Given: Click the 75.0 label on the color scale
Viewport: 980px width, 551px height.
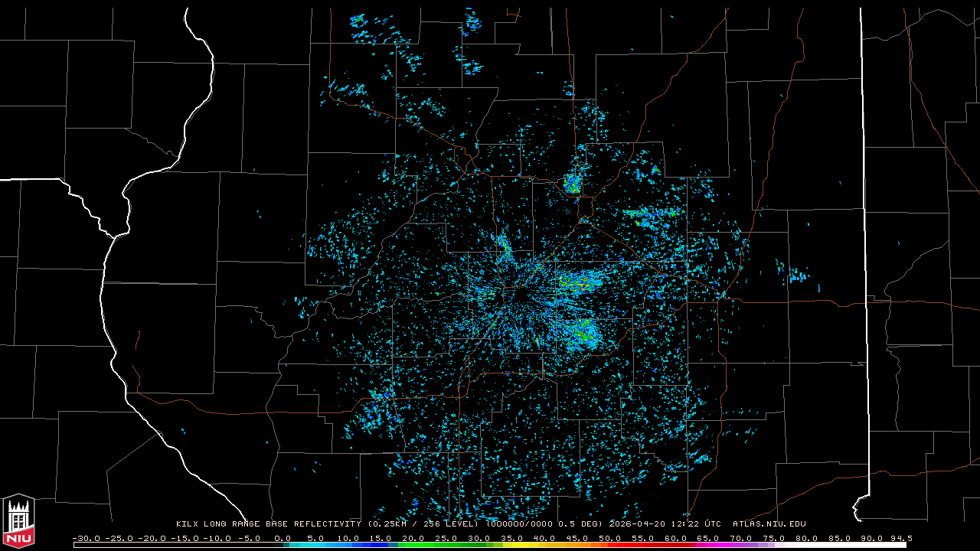Looking at the screenshot, I should [773, 538].
